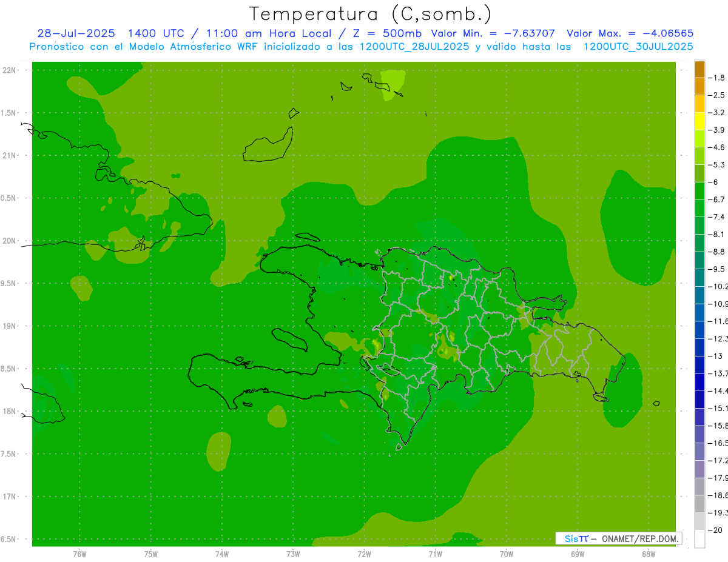Screen dimensions: 728x562
Task: Click the '-2.5' colorbar value
Action: point(716,95)
